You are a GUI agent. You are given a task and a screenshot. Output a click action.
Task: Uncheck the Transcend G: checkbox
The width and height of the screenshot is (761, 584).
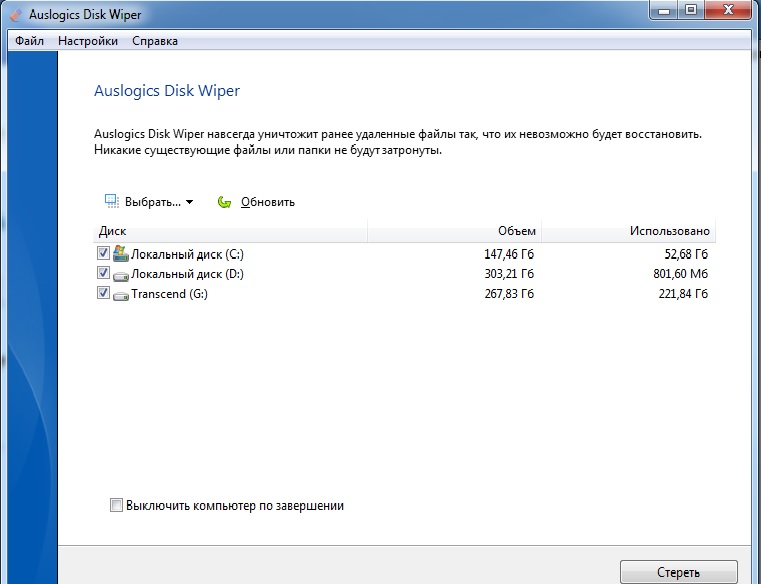(x=104, y=294)
